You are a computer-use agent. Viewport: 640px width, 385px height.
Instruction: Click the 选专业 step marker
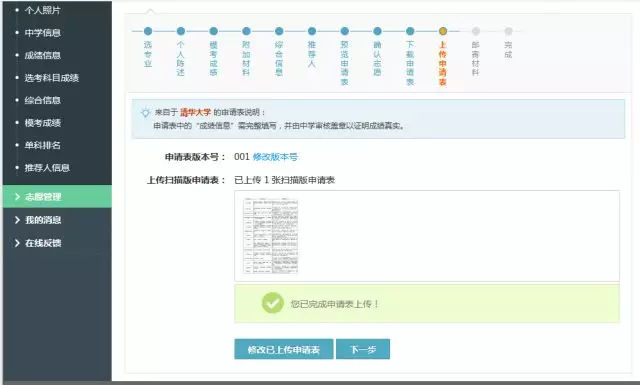tap(148, 31)
